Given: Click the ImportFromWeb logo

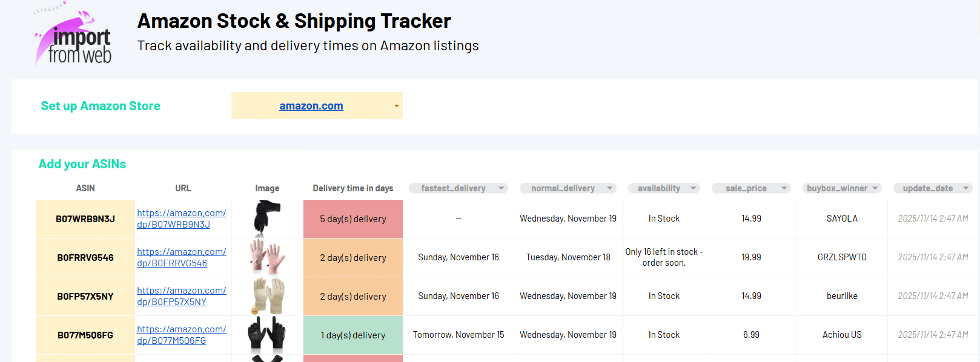Looking at the screenshot, I should 73,35.
